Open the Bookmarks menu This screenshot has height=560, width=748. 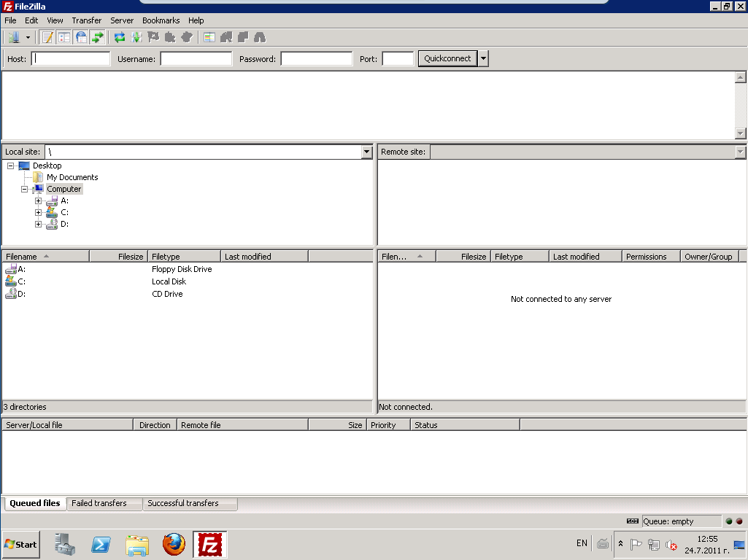161,20
